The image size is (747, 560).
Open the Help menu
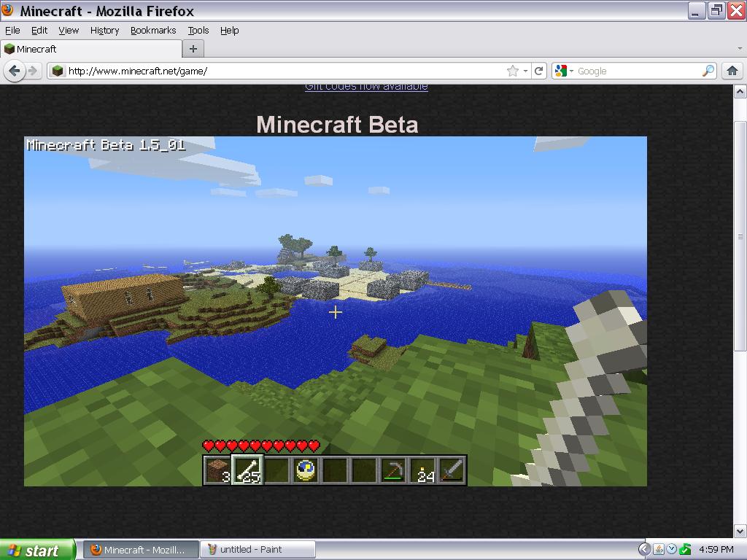click(x=229, y=31)
